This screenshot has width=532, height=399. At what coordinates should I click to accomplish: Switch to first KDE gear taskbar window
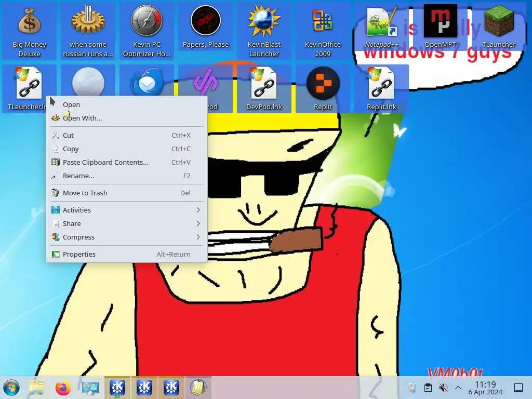pyautogui.click(x=117, y=388)
